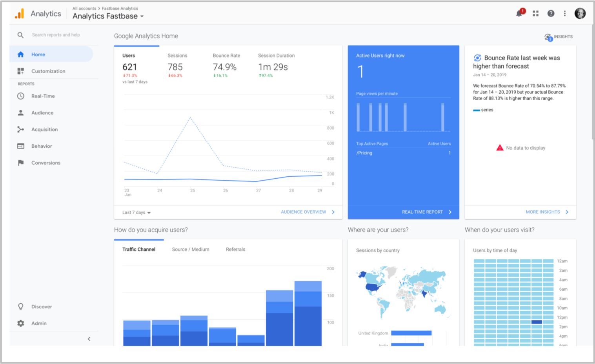Click the series legend blue marker
595x364 pixels.
click(477, 110)
